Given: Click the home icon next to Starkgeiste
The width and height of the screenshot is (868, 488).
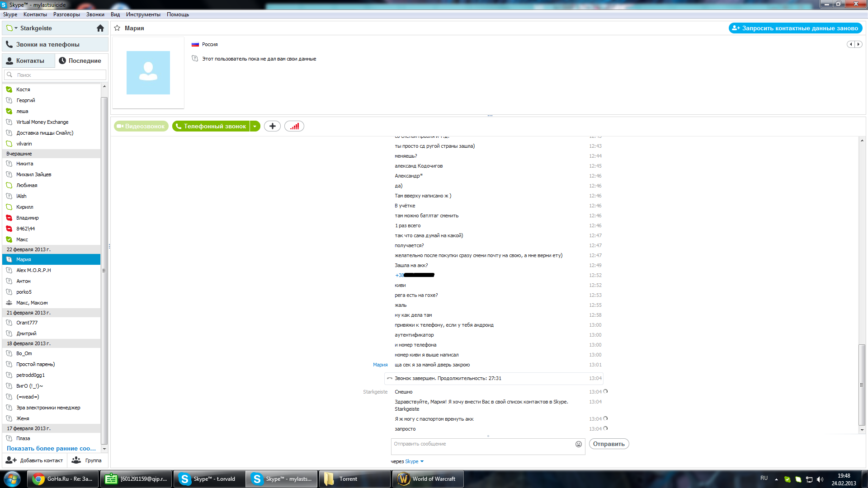Looking at the screenshot, I should click(x=100, y=28).
